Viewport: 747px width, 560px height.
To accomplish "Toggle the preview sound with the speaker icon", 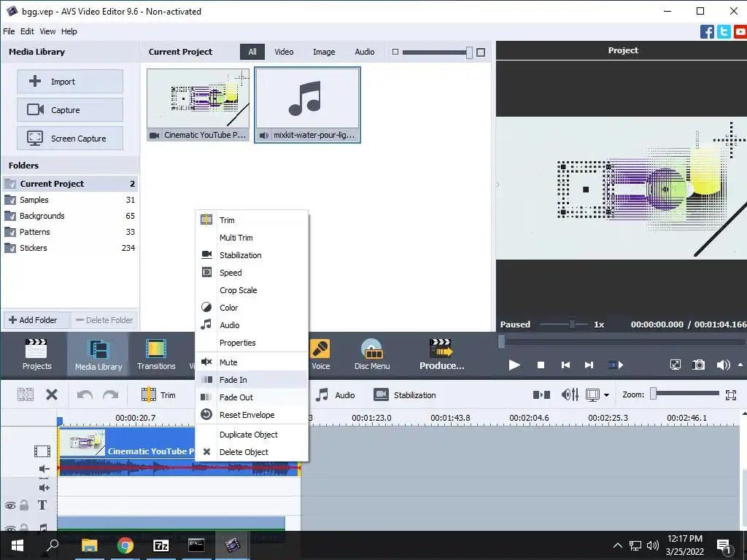I will tap(723, 365).
